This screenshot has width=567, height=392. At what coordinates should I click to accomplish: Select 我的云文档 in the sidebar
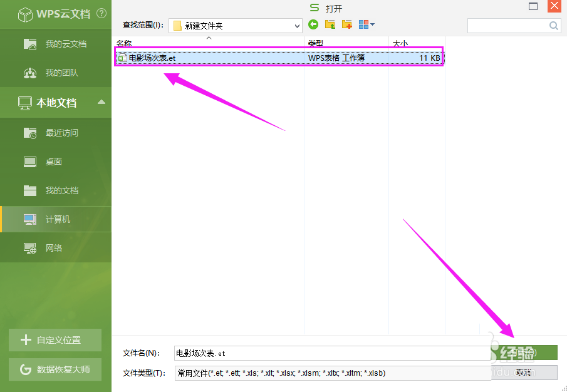55,44
